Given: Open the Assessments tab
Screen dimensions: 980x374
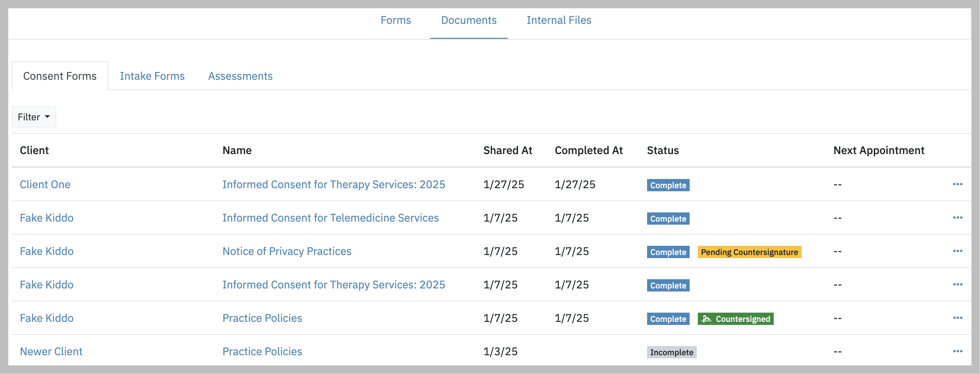Looking at the screenshot, I should [x=240, y=76].
